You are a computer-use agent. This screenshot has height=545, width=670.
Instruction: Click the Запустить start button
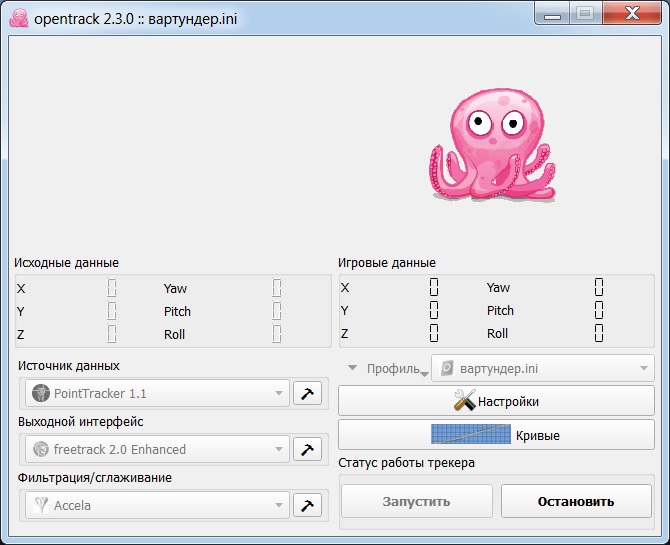click(417, 501)
